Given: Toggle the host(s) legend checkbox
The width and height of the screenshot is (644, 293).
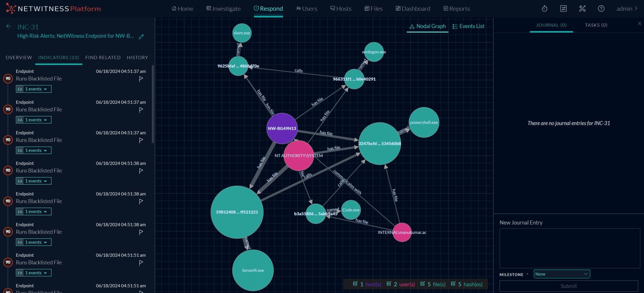Looking at the screenshot, I should point(355,284).
